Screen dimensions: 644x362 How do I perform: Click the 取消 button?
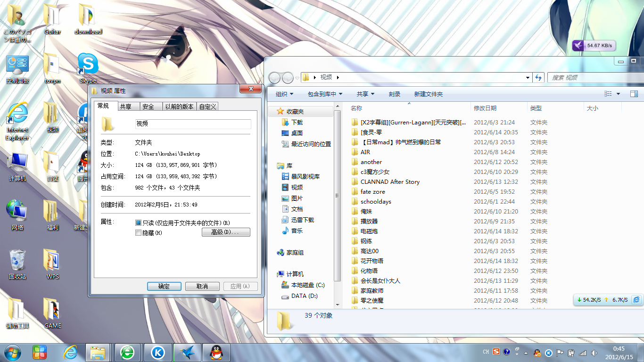(202, 286)
